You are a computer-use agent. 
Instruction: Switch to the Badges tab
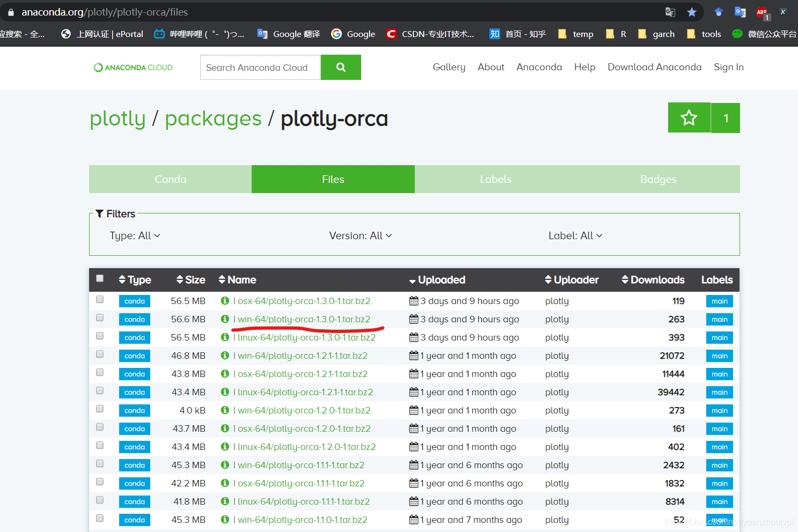click(658, 179)
